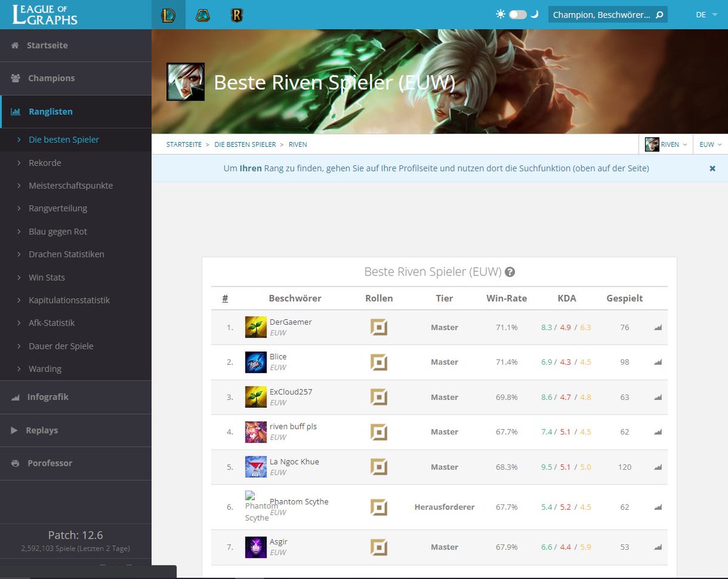Open the Teamfight Tactics section icon
Viewport: 728px width, 579px height.
pos(203,14)
